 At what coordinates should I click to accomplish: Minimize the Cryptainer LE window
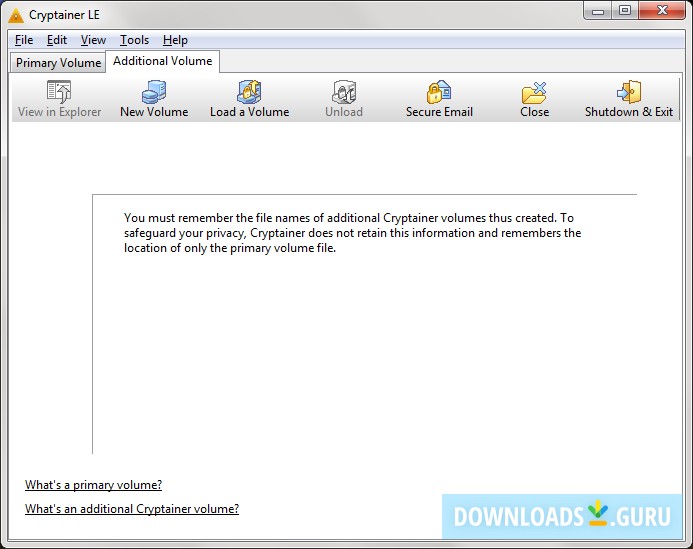598,11
